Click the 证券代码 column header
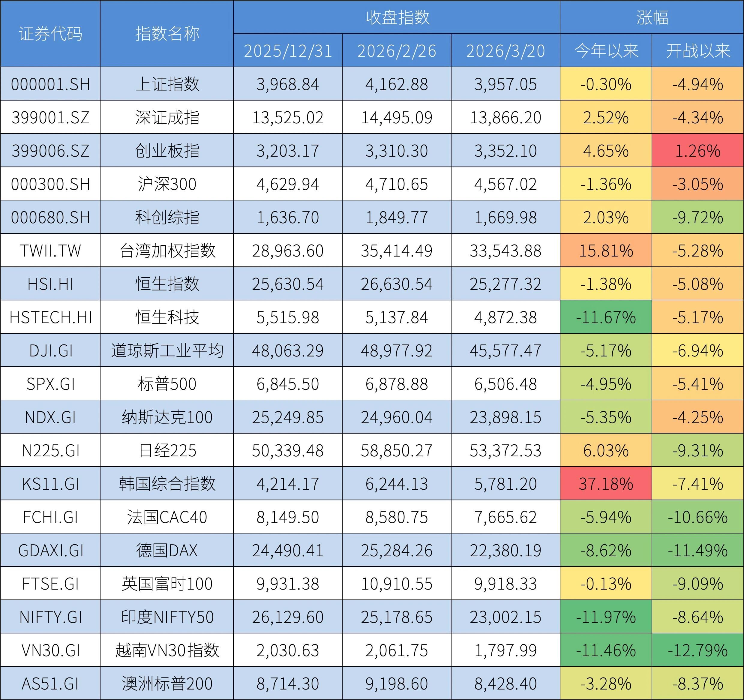This screenshot has height=700, width=744. pyautogui.click(x=50, y=34)
